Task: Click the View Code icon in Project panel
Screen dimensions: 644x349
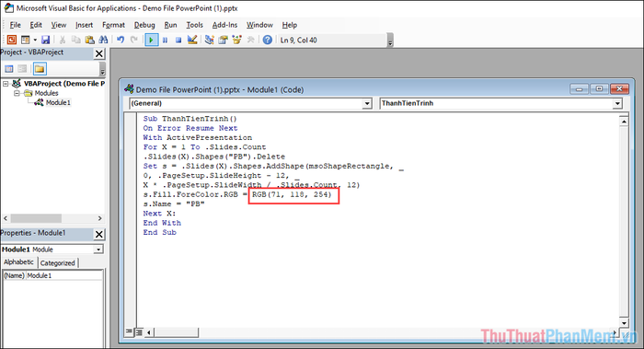Action: pyautogui.click(x=9, y=69)
